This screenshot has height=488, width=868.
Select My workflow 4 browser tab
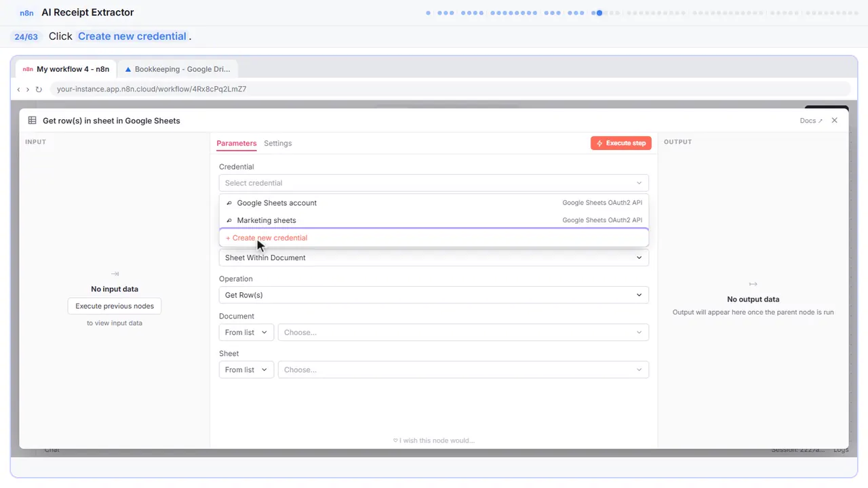[x=66, y=69]
